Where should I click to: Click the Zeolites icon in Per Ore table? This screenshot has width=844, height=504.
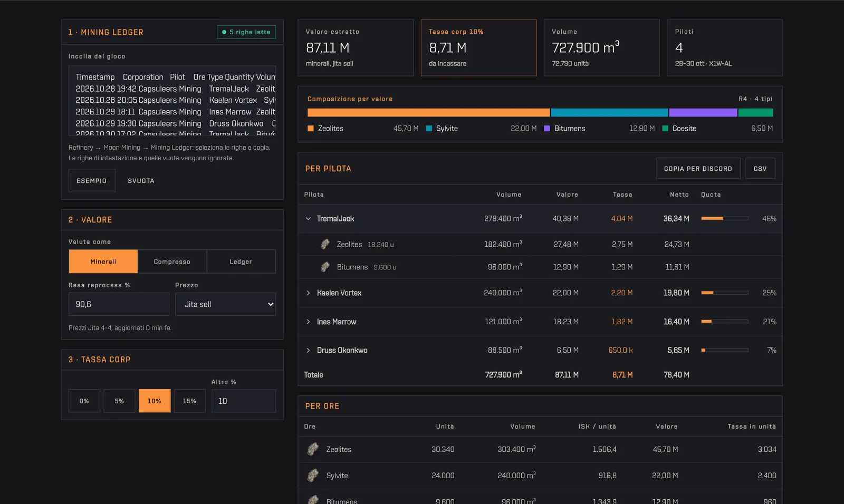pos(313,449)
